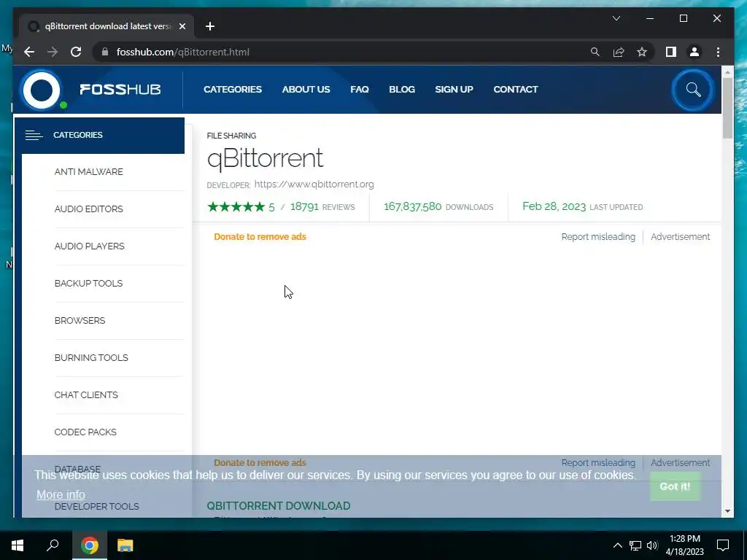Click the Categories hamburger icon in sidebar
747x560 pixels.
[x=34, y=135]
